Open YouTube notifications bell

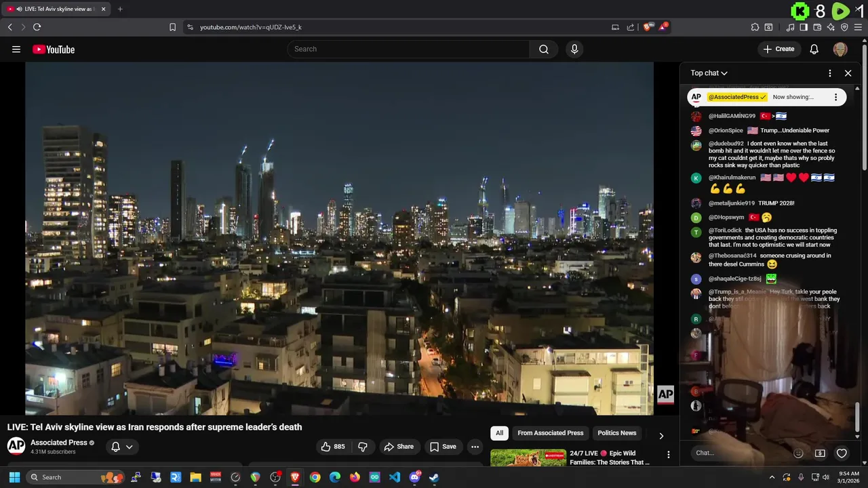click(814, 49)
